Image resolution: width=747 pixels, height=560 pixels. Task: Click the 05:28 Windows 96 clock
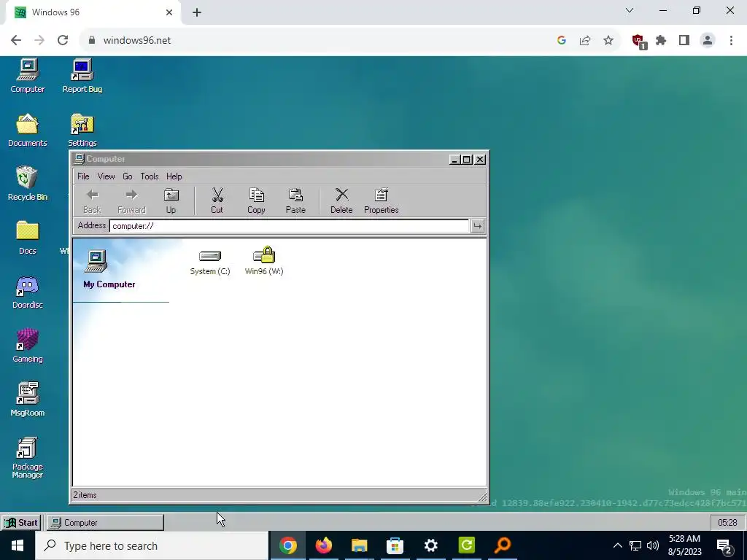[x=727, y=522]
